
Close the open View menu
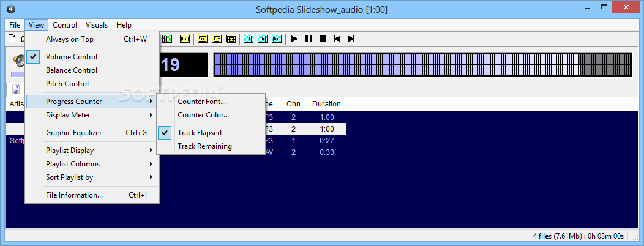[37, 25]
